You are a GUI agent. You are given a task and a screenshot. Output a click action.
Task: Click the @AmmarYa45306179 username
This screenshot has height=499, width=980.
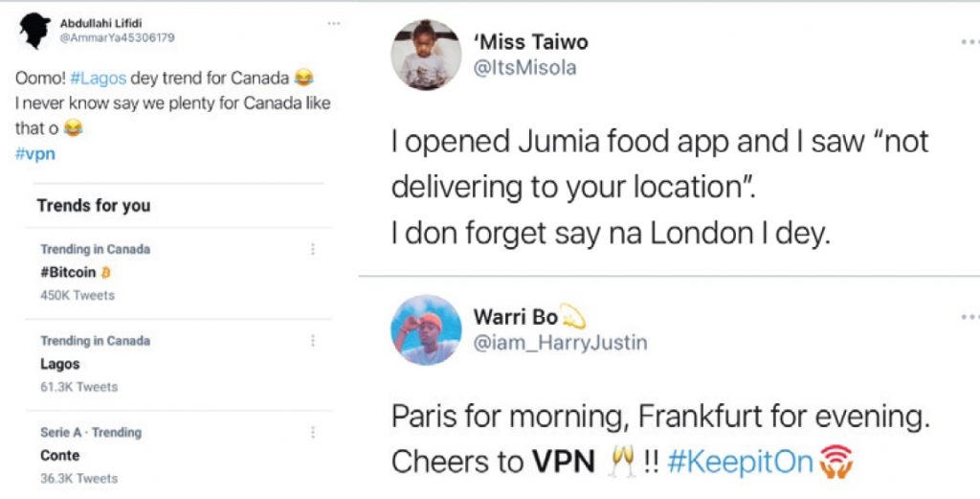117,37
